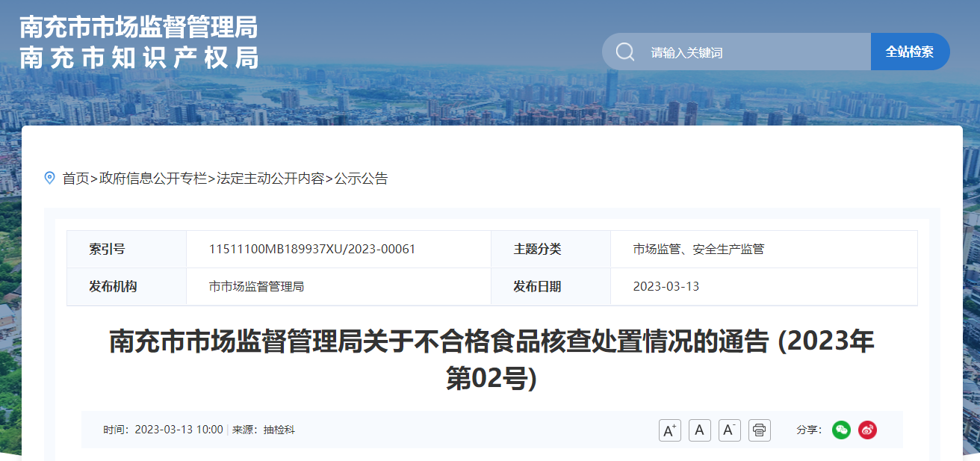This screenshot has width=980, height=461.
Task: Click the index number 11511100MB189937XU/2023-00061
Action: coord(312,250)
